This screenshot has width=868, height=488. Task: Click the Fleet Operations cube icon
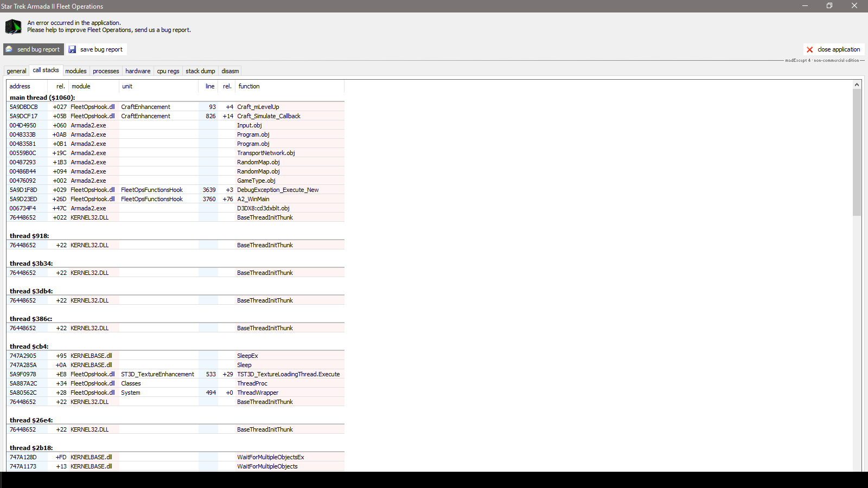tap(13, 26)
